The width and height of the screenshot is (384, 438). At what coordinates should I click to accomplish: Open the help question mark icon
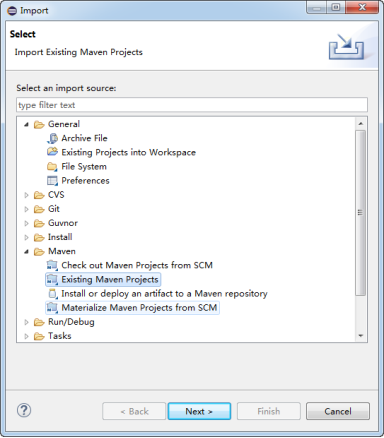tap(24, 410)
